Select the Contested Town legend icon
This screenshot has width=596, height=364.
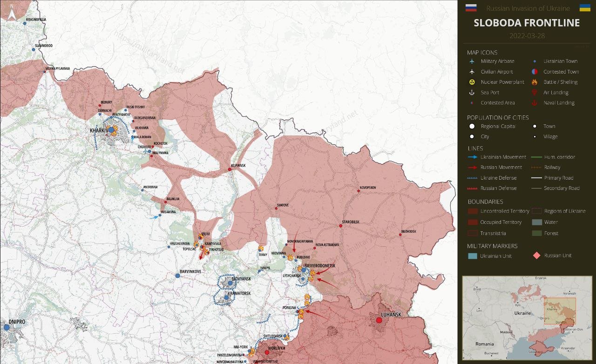coord(535,72)
